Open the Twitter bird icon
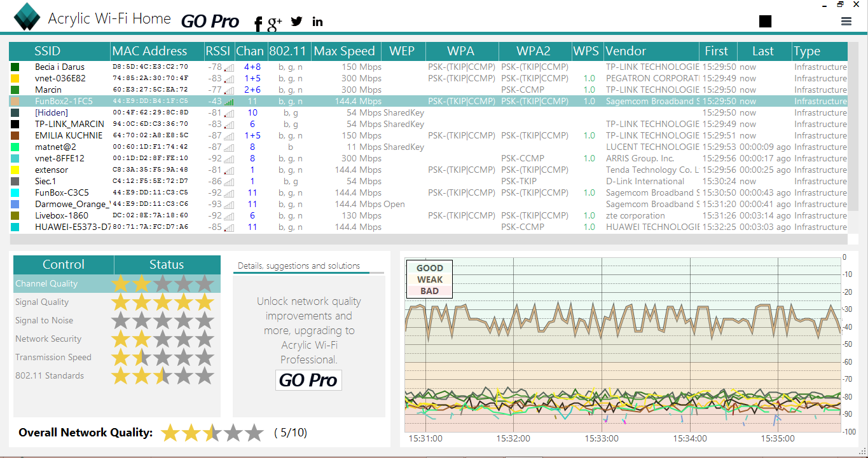Image resolution: width=868 pixels, height=458 pixels. point(297,21)
